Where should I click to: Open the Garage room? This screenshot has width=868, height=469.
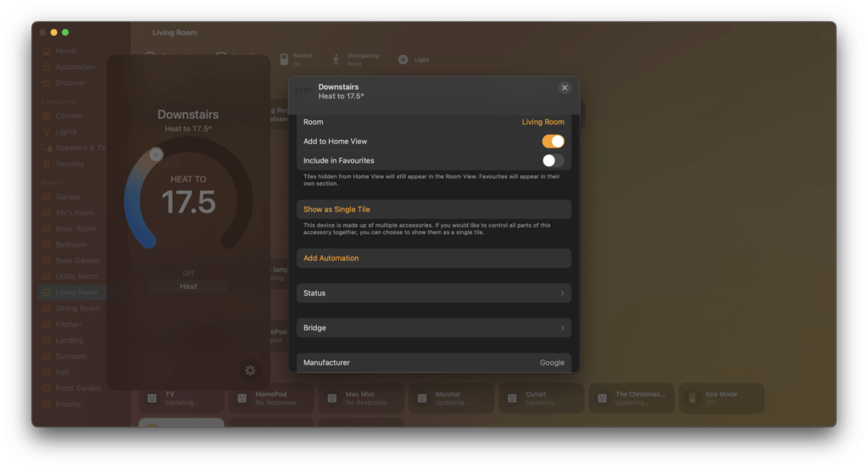click(61, 197)
